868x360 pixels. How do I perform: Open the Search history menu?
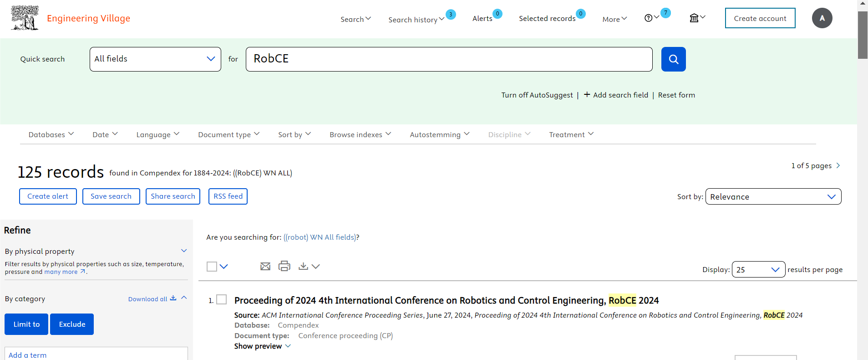coord(416,20)
